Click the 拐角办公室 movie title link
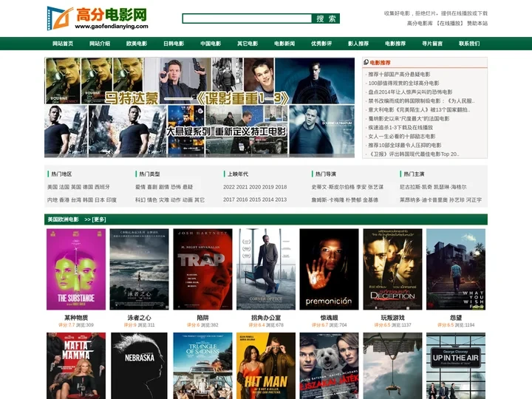Image resolution: width=532 pixels, height=399 pixels. (x=266, y=318)
